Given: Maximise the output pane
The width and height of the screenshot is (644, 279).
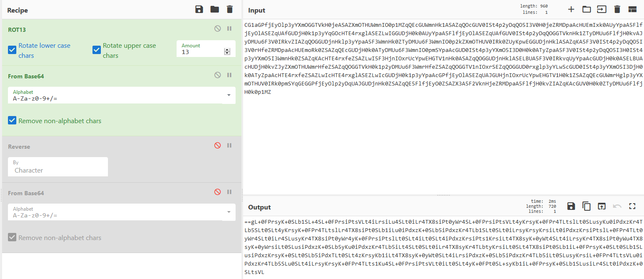Looking at the screenshot, I should [x=632, y=206].
